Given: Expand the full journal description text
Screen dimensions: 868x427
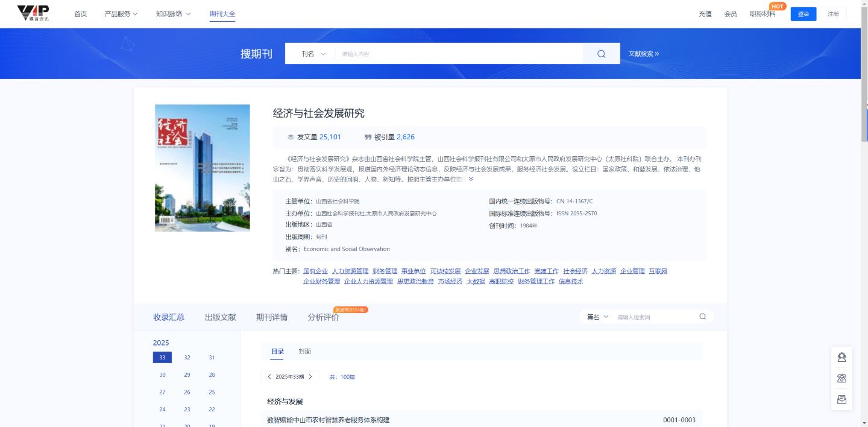Looking at the screenshot, I should [x=471, y=179].
